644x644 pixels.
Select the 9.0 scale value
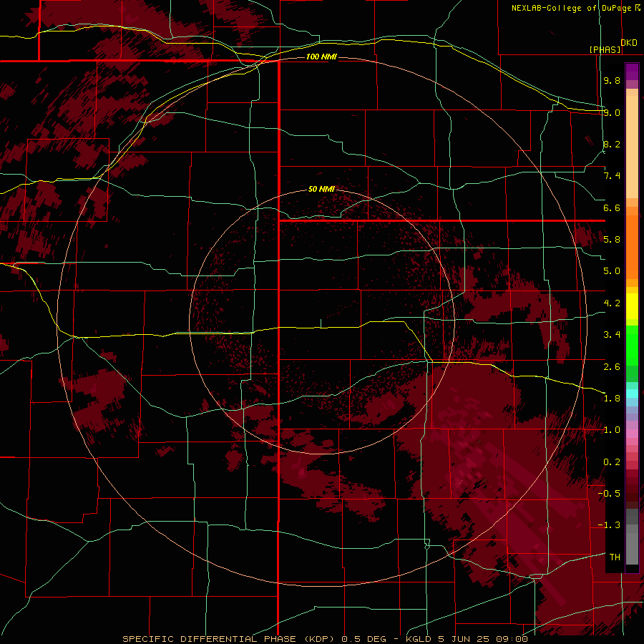[612, 112]
